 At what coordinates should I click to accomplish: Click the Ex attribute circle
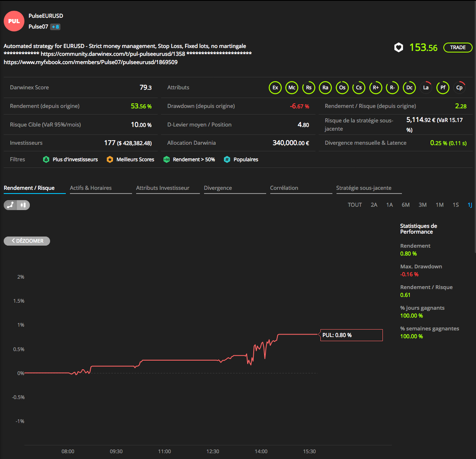(x=275, y=88)
